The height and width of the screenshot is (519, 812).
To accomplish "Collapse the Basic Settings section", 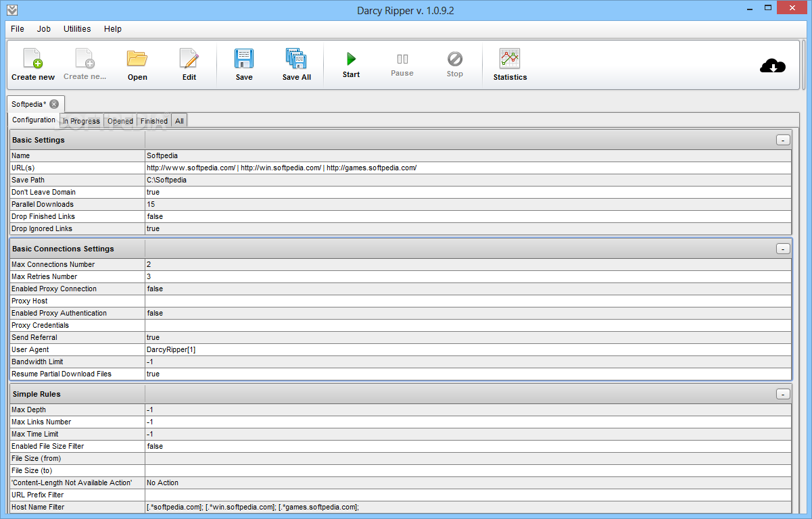I will tap(783, 140).
